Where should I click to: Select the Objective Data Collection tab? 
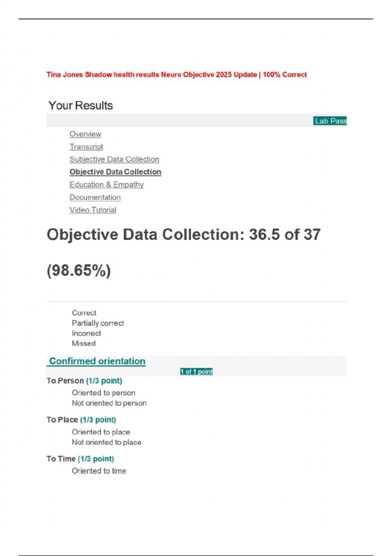115,172
